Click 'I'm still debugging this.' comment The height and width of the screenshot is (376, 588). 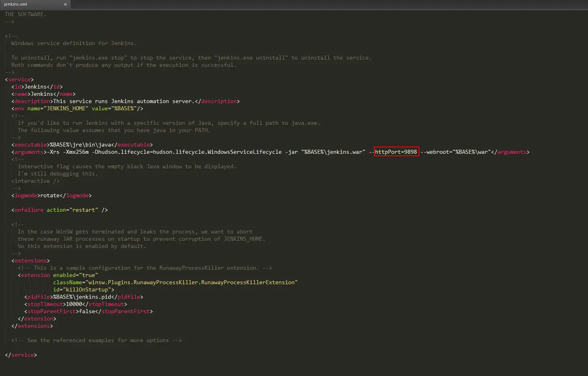[x=58, y=174]
